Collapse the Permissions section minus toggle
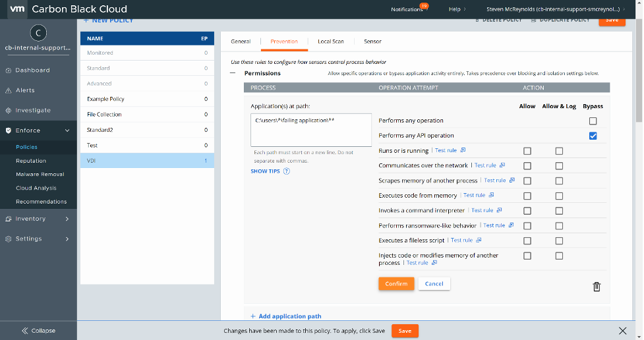The height and width of the screenshot is (340, 644). (233, 73)
